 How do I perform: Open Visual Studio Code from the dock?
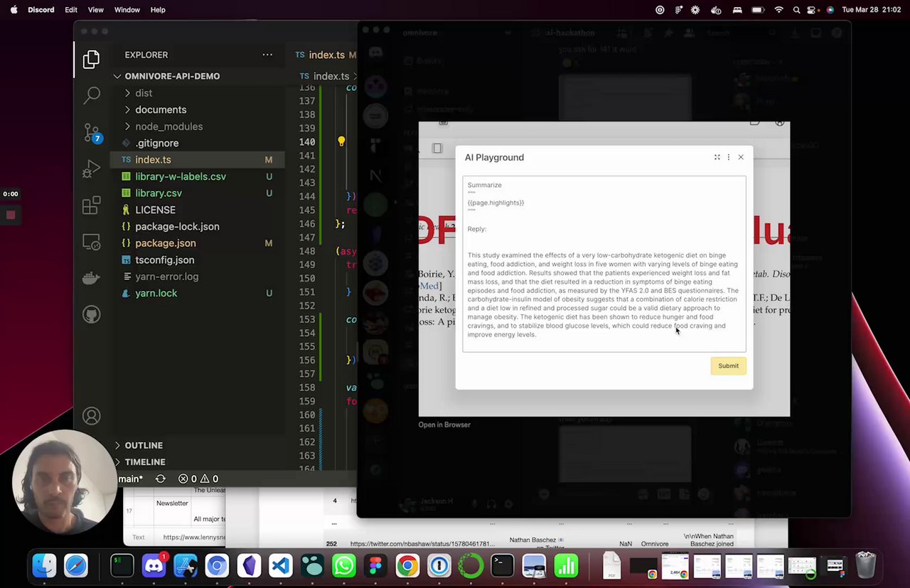pos(281,566)
